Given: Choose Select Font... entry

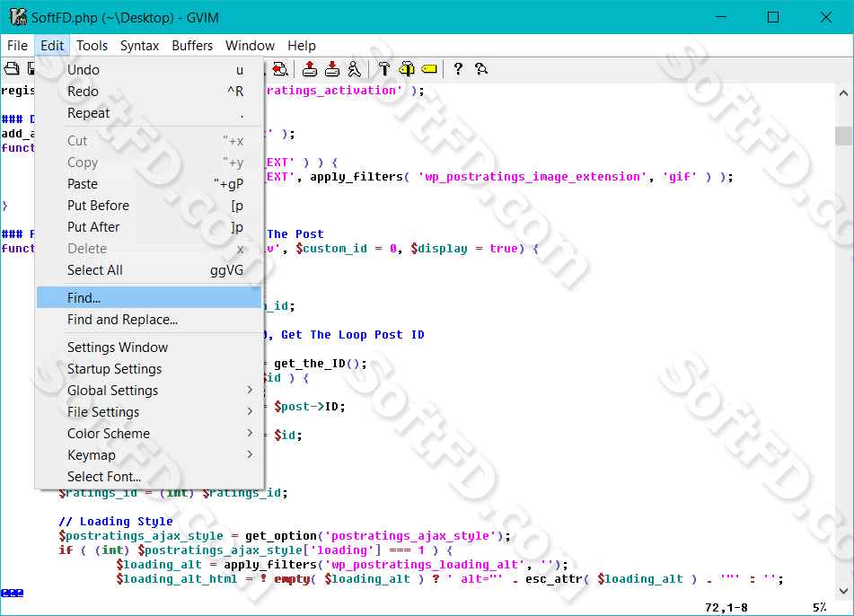Looking at the screenshot, I should pyautogui.click(x=149, y=477).
